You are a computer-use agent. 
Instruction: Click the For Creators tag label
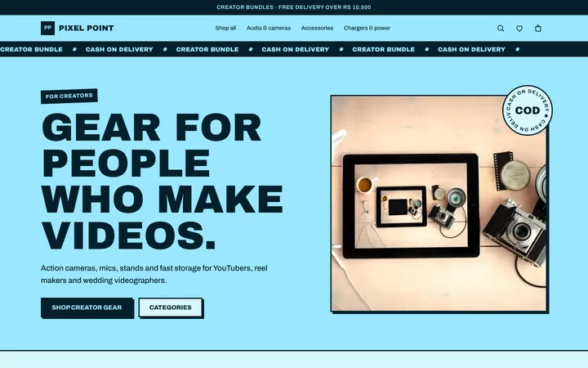point(69,96)
